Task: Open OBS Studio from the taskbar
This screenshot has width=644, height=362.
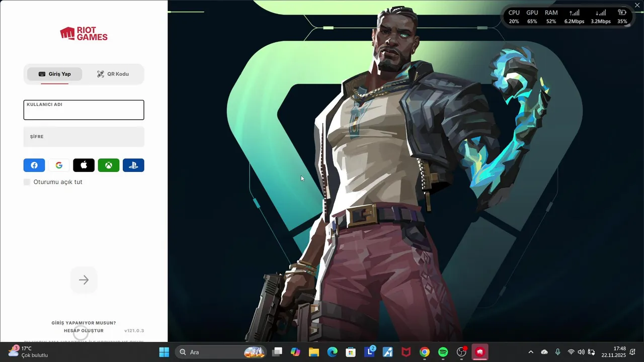Action: (461, 352)
